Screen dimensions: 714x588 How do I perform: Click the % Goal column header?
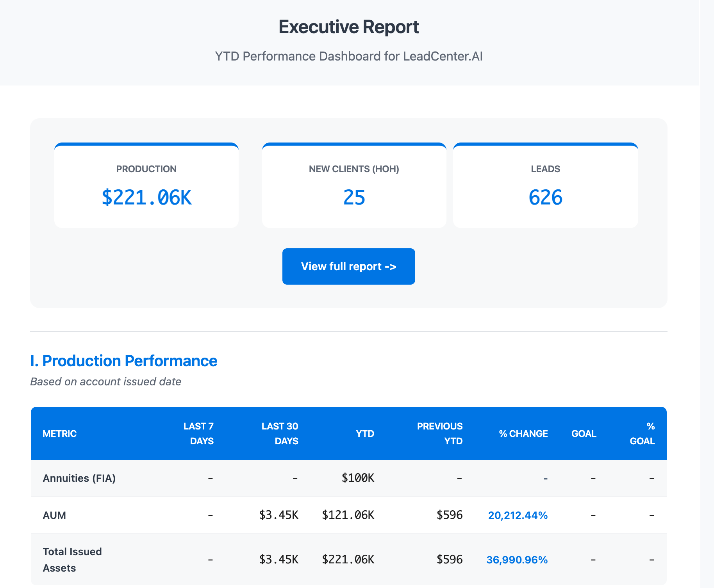[x=643, y=433]
